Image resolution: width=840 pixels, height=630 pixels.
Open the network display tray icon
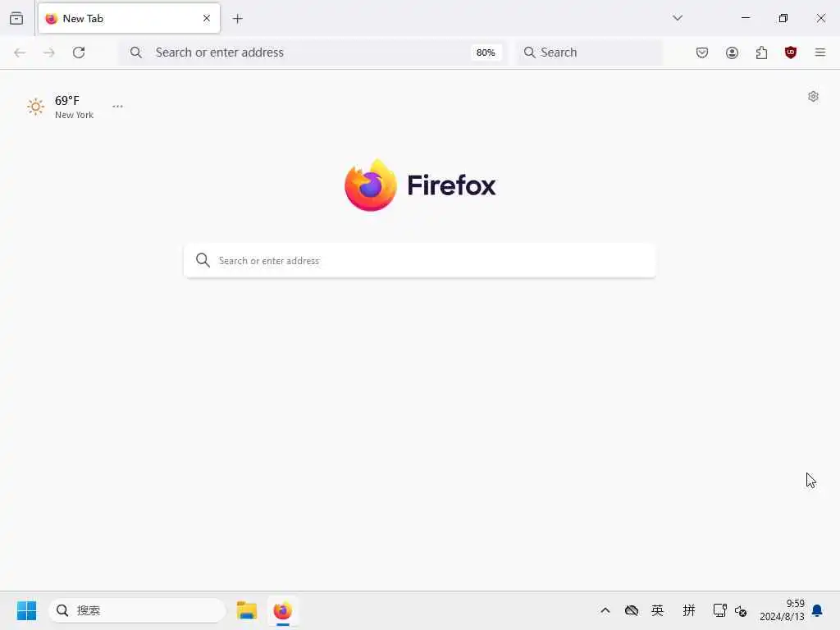click(x=720, y=610)
